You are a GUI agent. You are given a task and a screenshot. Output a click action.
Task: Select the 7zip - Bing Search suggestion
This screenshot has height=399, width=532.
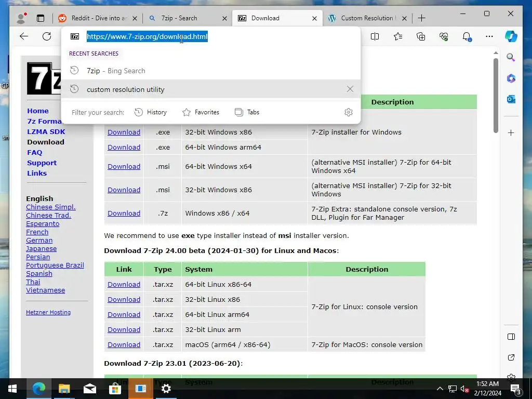pos(211,71)
